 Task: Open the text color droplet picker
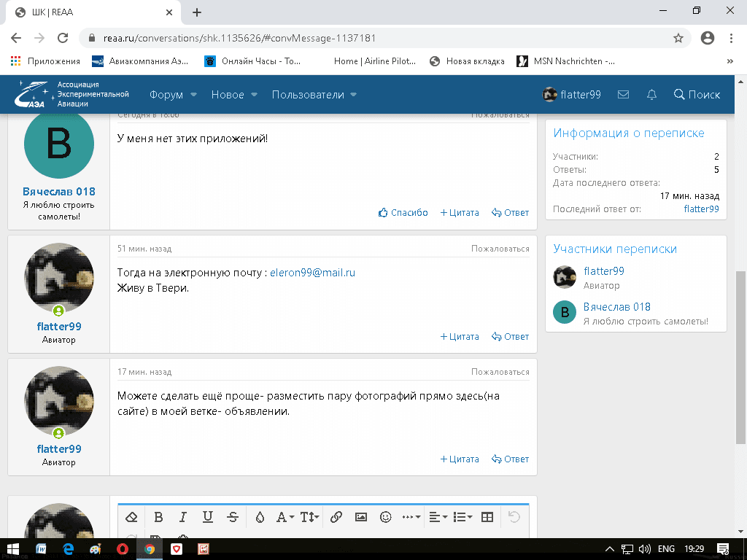click(260, 517)
